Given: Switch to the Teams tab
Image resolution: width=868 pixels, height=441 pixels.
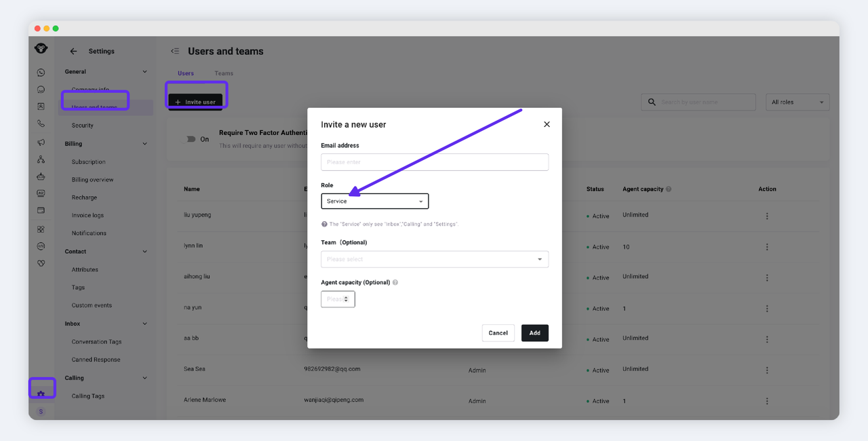Looking at the screenshot, I should pos(224,73).
